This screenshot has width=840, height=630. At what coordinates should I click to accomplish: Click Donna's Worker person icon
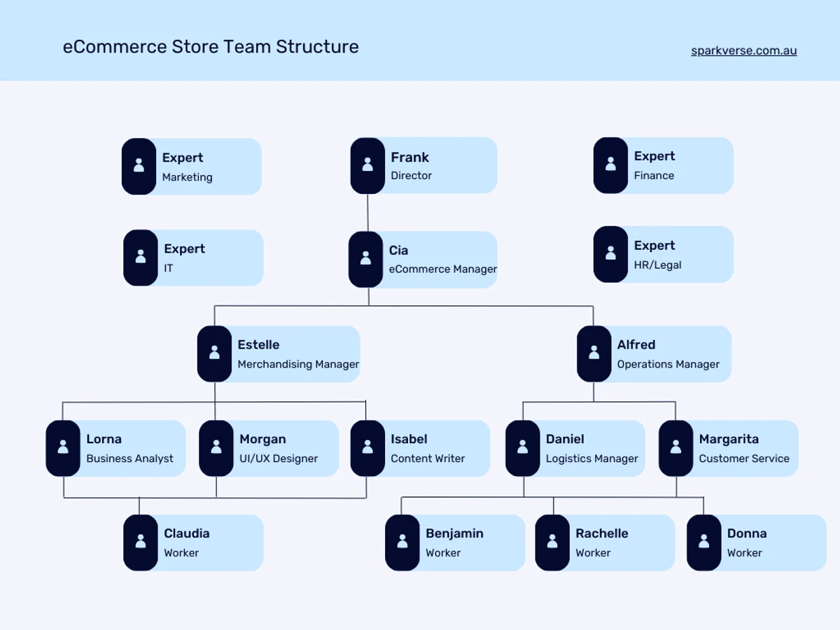tap(703, 542)
